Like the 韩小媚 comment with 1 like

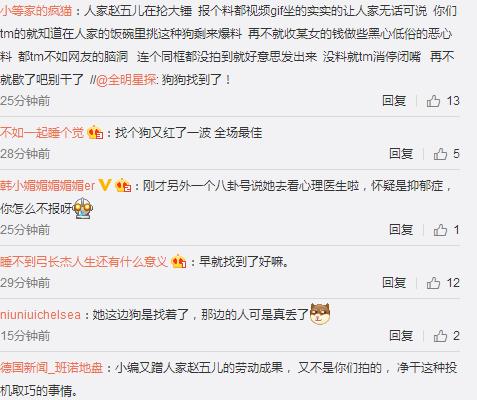click(440, 230)
